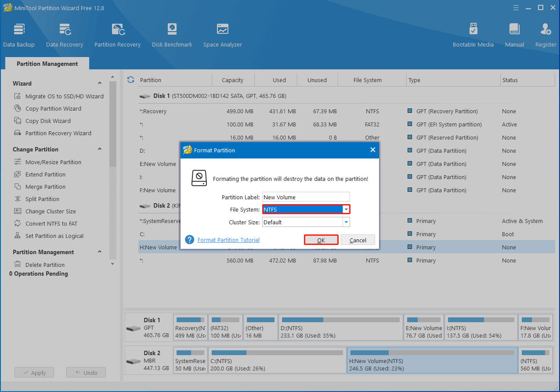Click Recovery 499 MB block in disk map
This screenshot has width=560, height=392.
click(x=190, y=327)
